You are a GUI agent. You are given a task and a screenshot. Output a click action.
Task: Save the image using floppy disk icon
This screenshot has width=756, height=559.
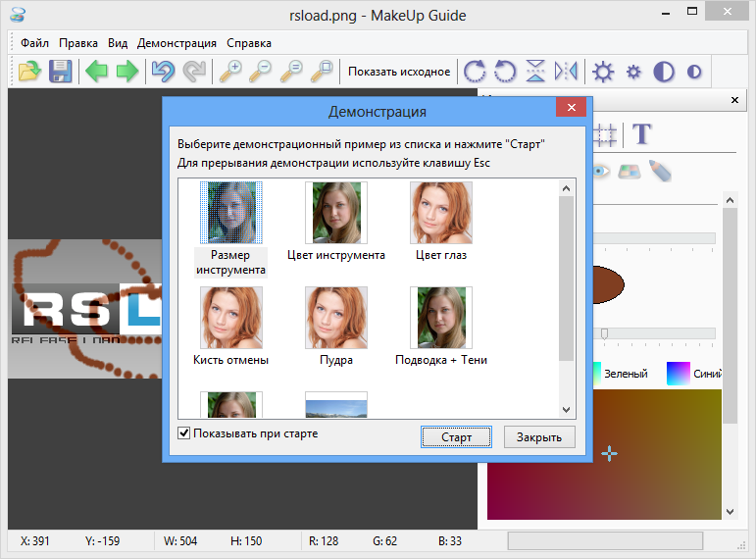(60, 72)
